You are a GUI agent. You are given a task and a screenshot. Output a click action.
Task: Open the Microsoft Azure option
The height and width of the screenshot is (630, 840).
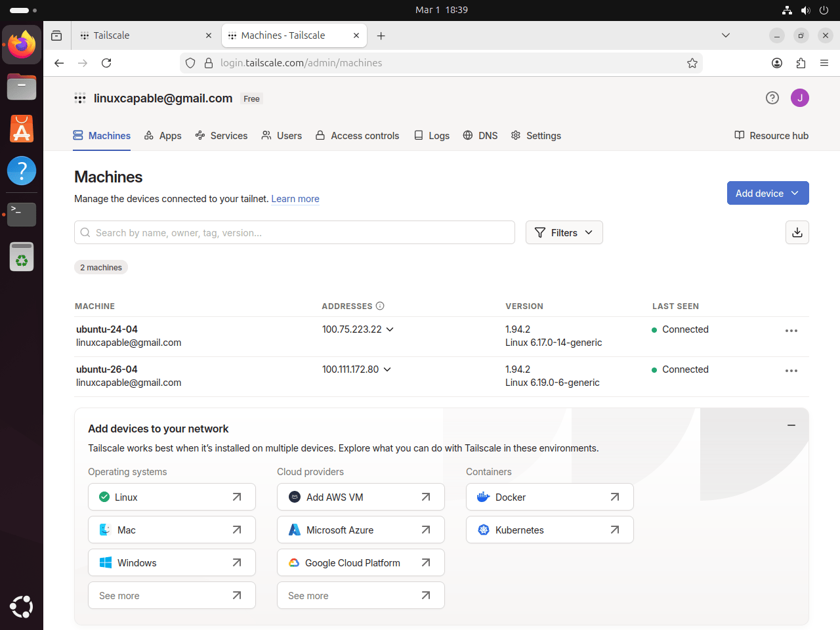point(360,530)
